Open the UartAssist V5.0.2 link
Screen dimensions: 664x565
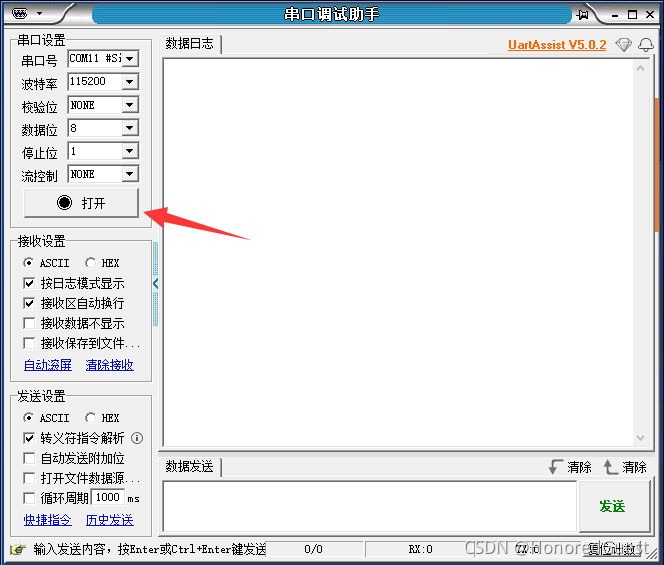(557, 44)
